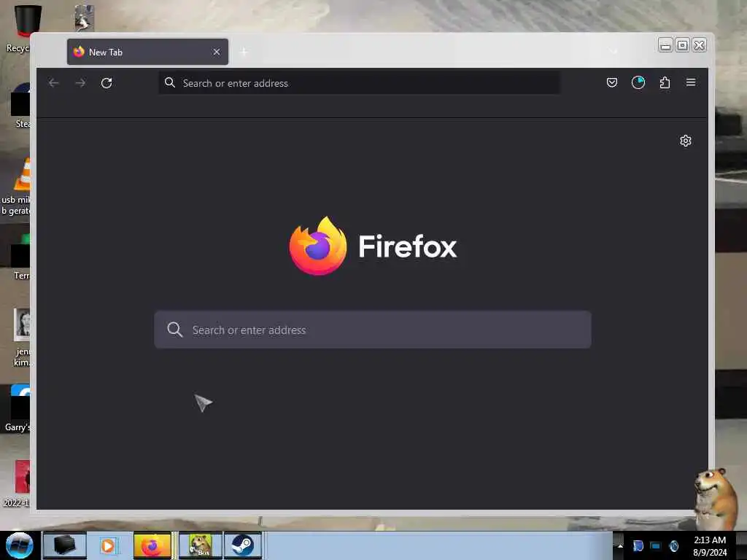
Task: Go back with the back arrow
Action: (54, 83)
